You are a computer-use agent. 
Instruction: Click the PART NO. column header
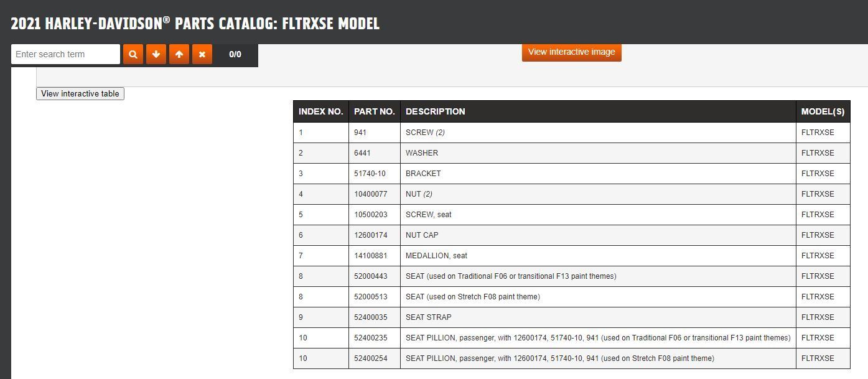pyautogui.click(x=374, y=111)
